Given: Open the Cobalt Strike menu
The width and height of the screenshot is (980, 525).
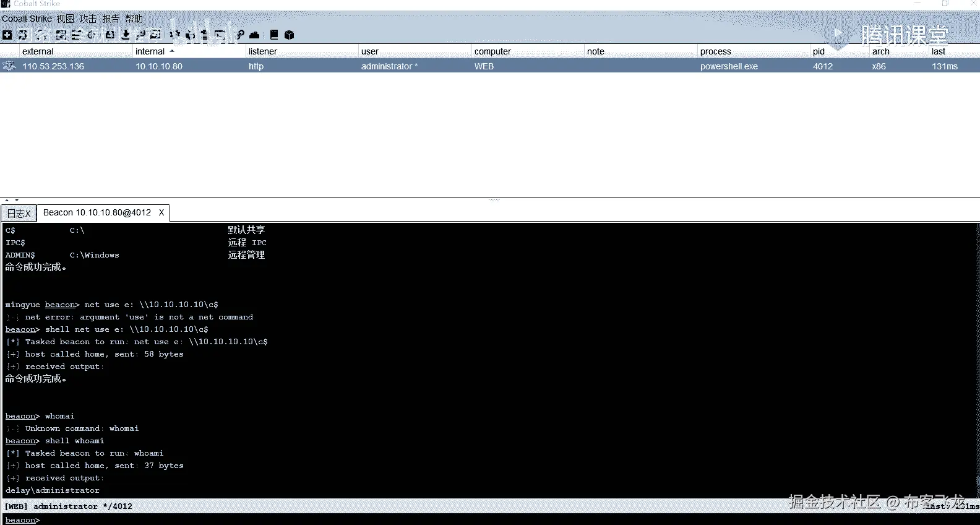Looking at the screenshot, I should click(x=27, y=19).
